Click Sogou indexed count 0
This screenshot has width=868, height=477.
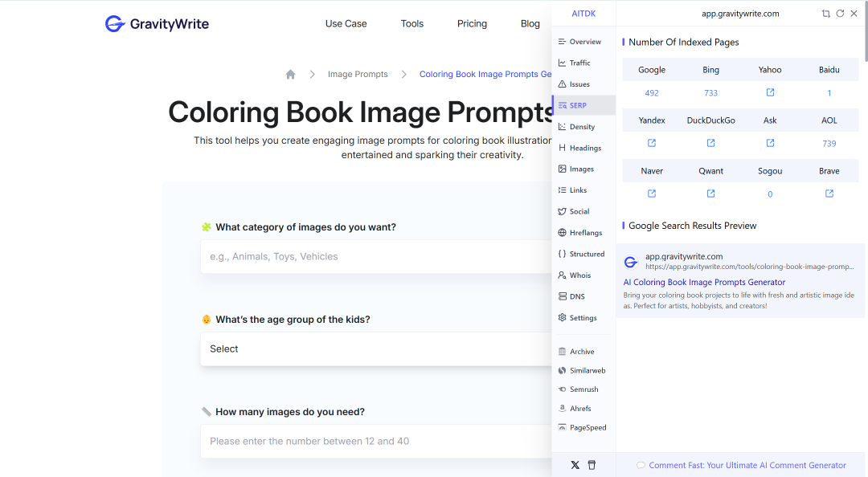point(770,194)
